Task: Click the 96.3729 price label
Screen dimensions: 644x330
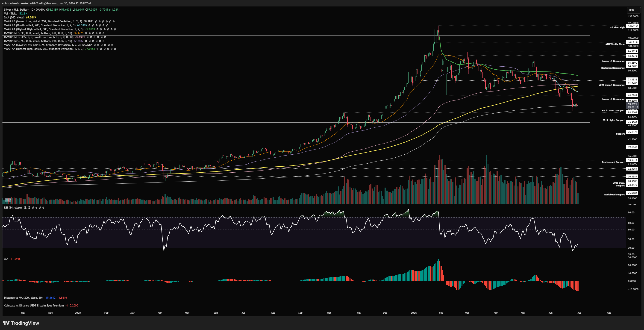Action: pos(632,51)
